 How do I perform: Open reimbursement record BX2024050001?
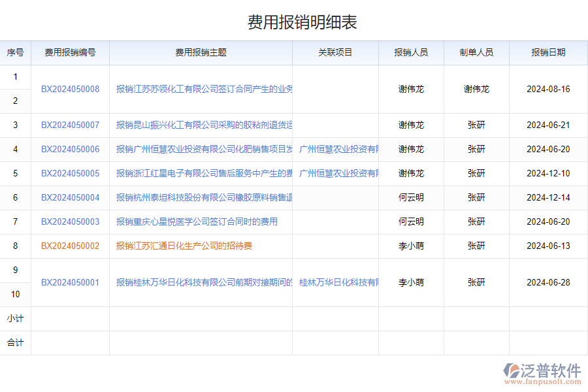click(x=72, y=282)
